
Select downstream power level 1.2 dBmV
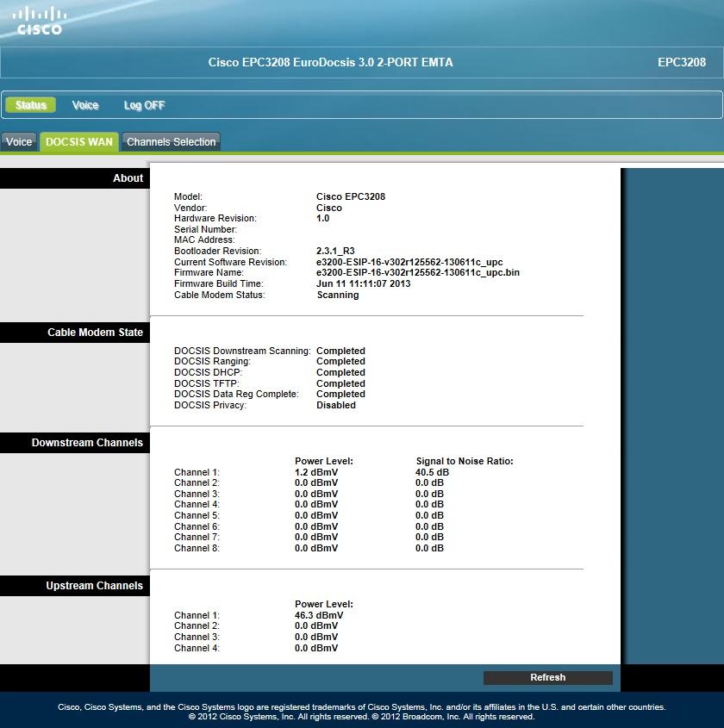[316, 472]
